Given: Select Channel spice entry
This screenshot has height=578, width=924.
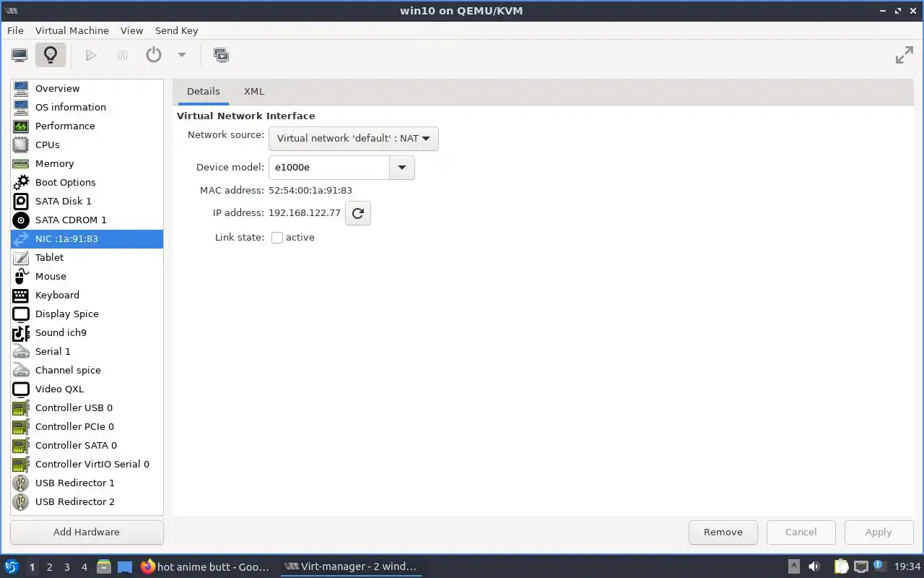Looking at the screenshot, I should pos(87,370).
